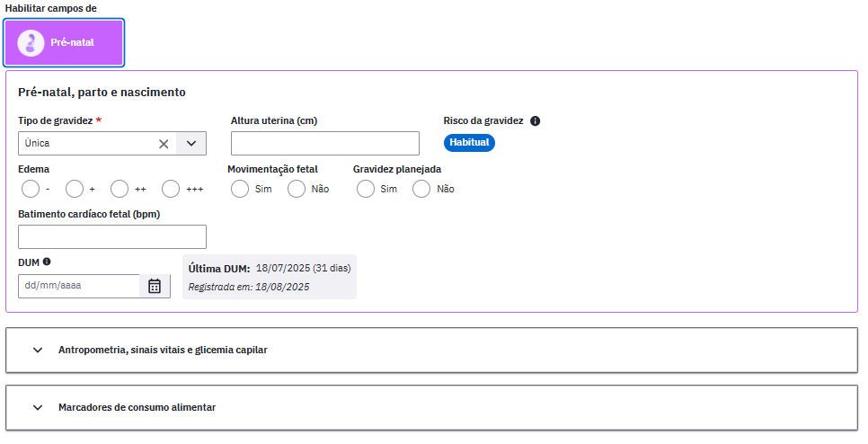Viewport: 868px width, 444px height.
Task: Click the pregnant woman icon on Pré-natal
Action: tap(31, 42)
